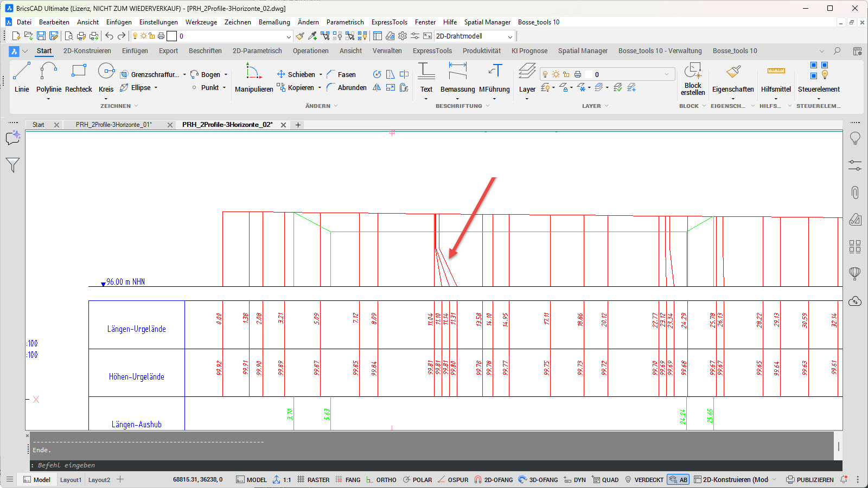Click the MODEL status button
The height and width of the screenshot is (488, 868).
point(252,480)
